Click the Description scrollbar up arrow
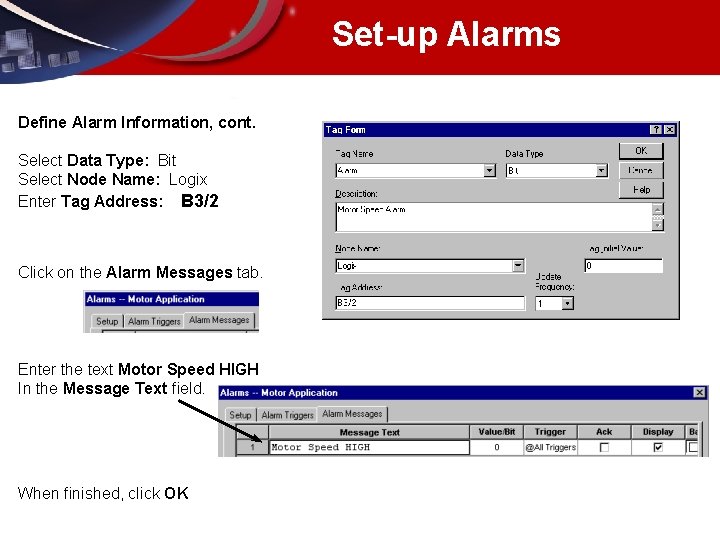The height and width of the screenshot is (540, 720). click(658, 209)
